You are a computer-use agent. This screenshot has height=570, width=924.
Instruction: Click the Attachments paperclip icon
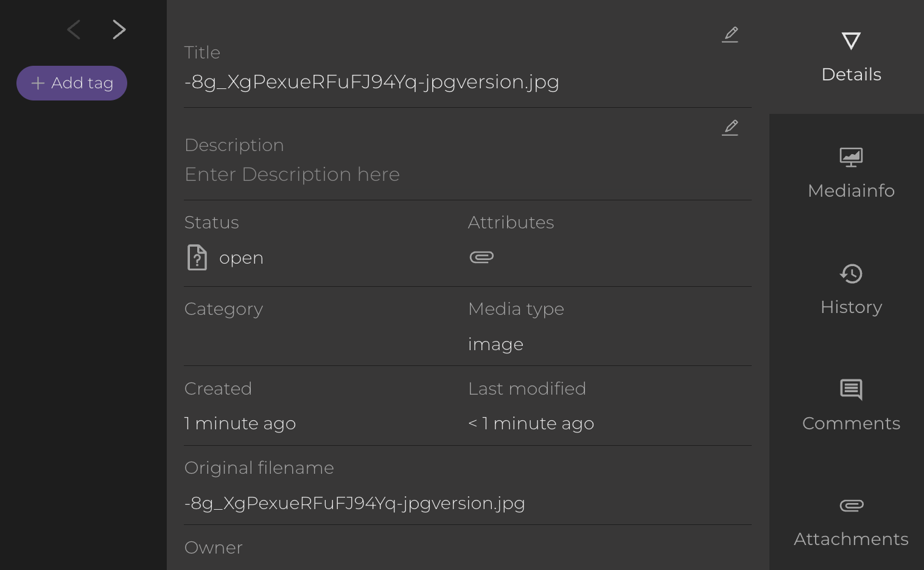coord(851,505)
